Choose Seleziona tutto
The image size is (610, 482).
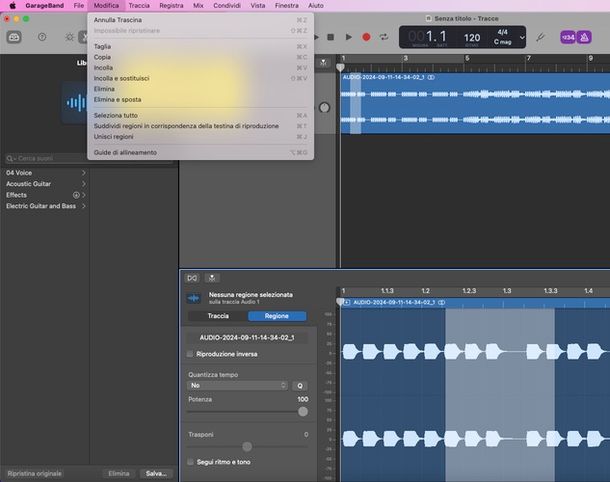tap(200, 116)
